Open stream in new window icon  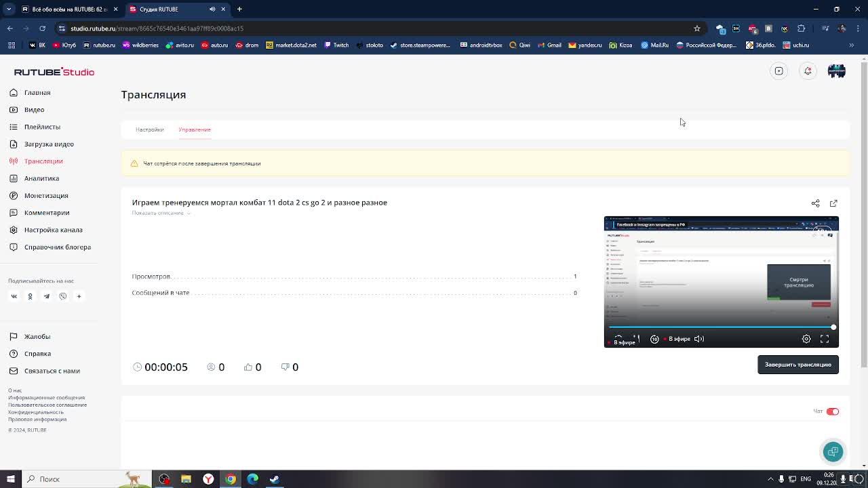(833, 203)
